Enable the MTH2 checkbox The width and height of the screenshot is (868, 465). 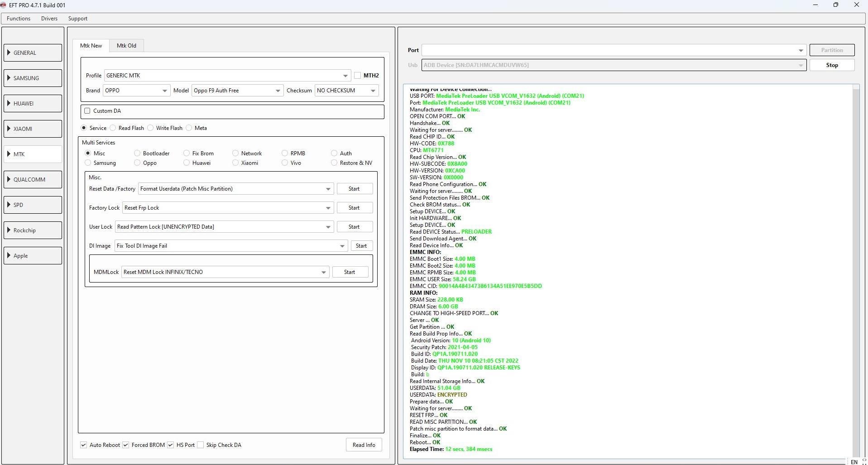(x=358, y=76)
